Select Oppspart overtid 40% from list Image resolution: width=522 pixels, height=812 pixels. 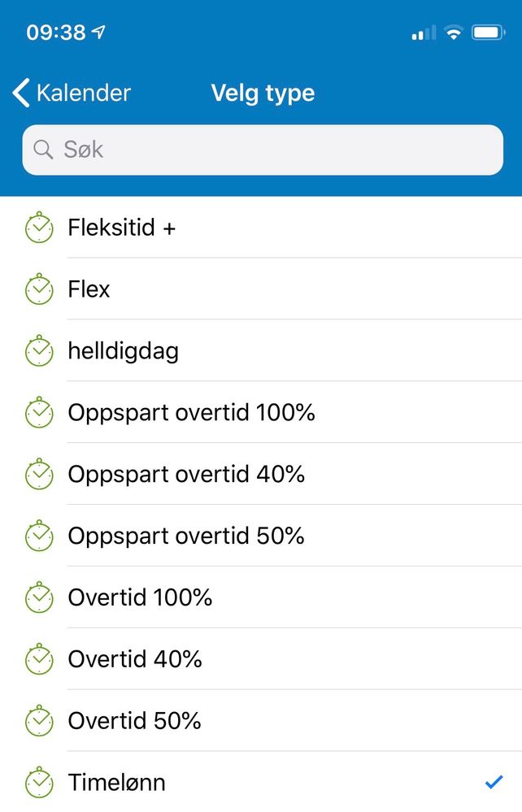pos(261,474)
